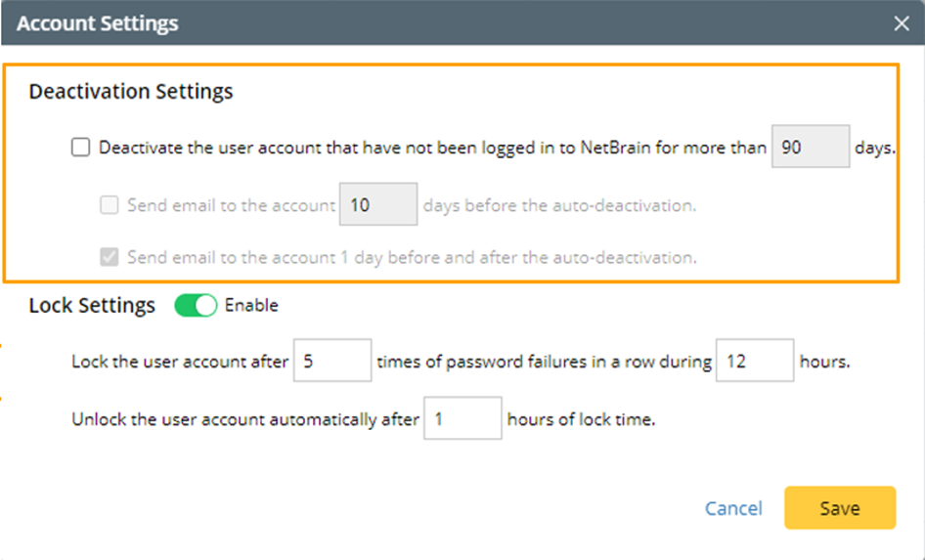The width and height of the screenshot is (925, 560).
Task: Click the Lock Settings heading text
Action: tap(92, 305)
